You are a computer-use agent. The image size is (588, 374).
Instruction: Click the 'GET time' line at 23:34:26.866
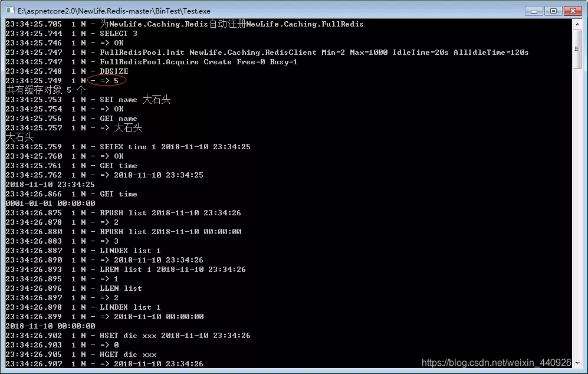click(x=71, y=193)
